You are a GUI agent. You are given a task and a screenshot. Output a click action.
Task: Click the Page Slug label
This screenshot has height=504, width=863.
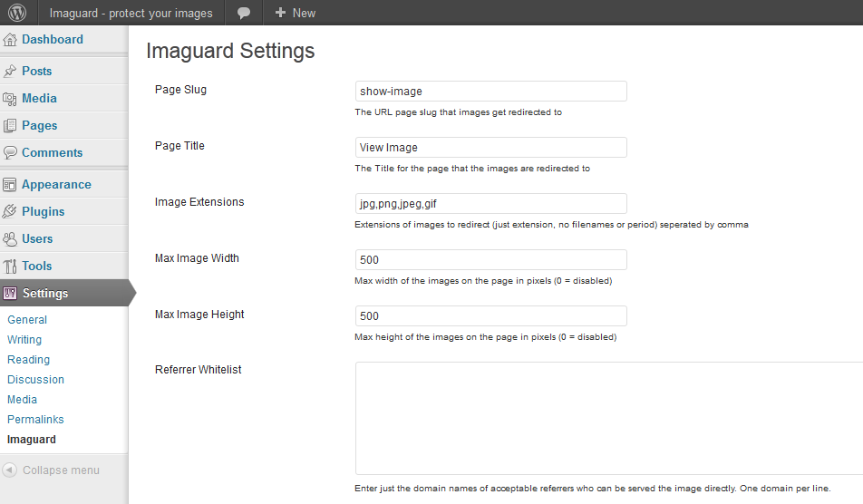180,90
